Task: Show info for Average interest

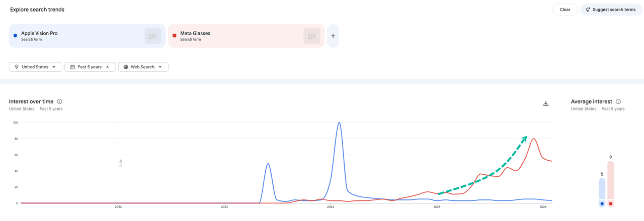Action: tap(618, 101)
